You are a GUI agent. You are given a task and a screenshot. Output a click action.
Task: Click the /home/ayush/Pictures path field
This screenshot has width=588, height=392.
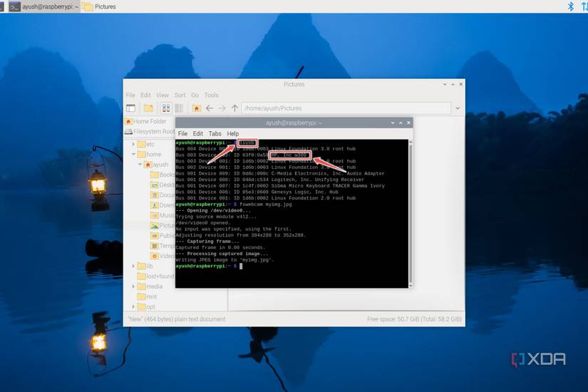point(346,108)
